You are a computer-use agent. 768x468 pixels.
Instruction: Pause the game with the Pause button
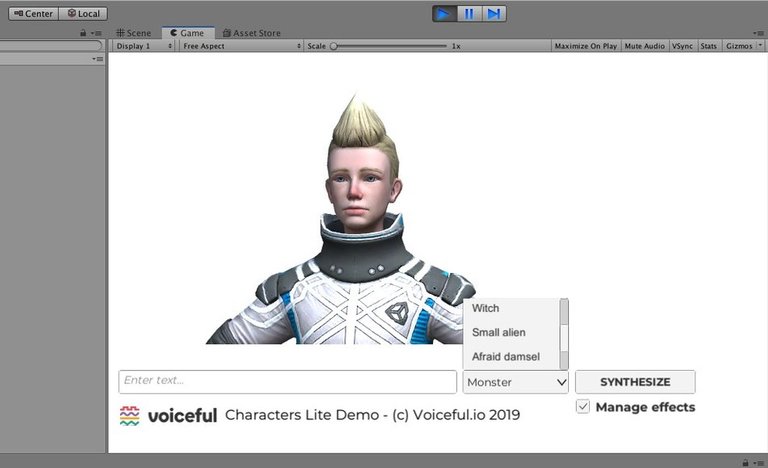tap(469, 14)
